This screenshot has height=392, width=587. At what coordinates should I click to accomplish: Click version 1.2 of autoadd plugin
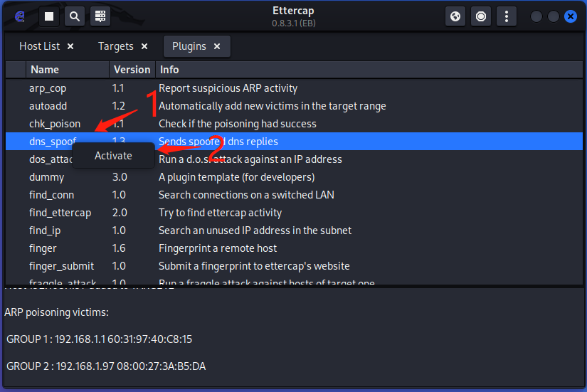coord(118,106)
